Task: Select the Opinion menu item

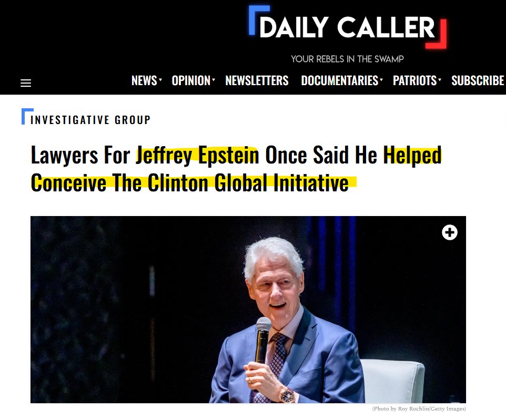Action: click(x=191, y=80)
